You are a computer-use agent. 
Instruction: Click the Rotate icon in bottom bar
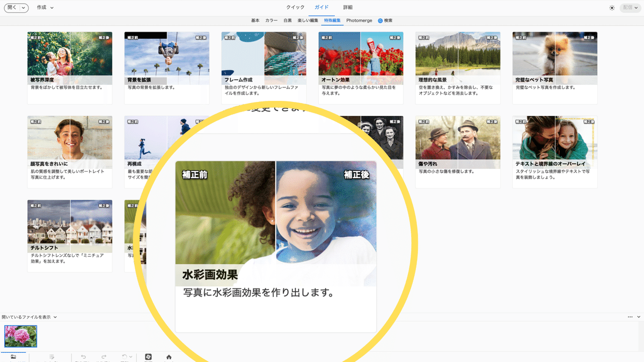tap(124, 357)
